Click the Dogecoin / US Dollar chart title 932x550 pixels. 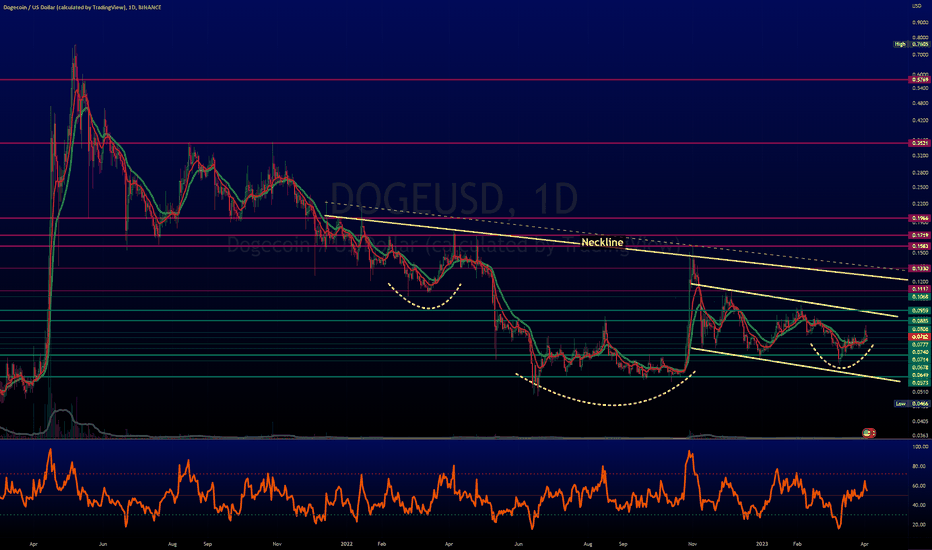[81, 7]
